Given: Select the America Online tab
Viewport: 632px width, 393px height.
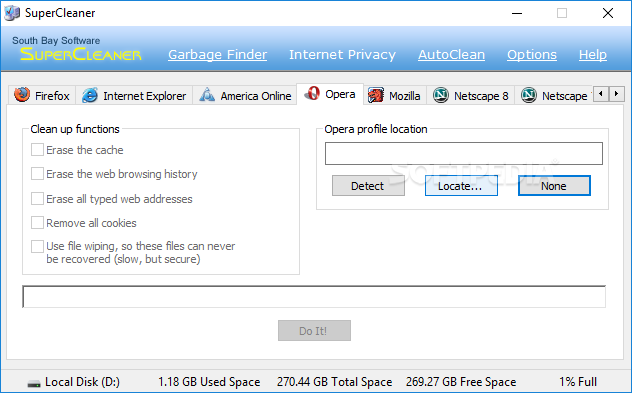Looking at the screenshot, I should point(245,95).
